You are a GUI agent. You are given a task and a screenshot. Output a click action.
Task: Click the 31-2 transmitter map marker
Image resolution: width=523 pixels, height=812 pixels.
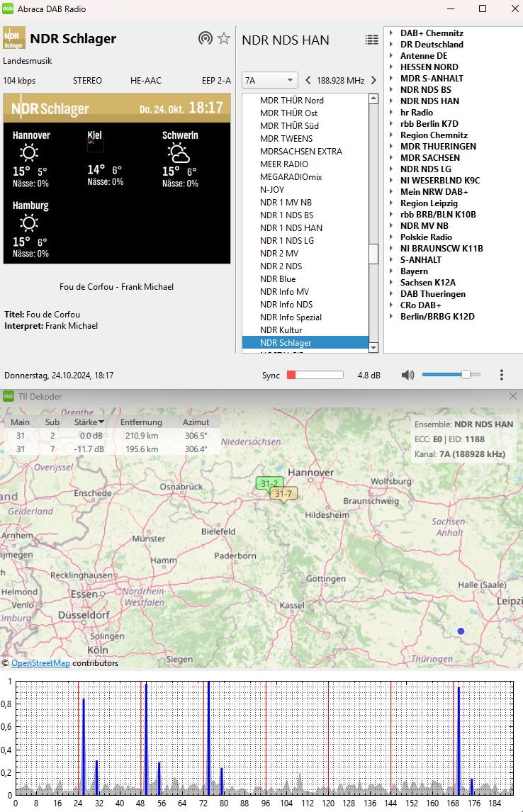[269, 484]
